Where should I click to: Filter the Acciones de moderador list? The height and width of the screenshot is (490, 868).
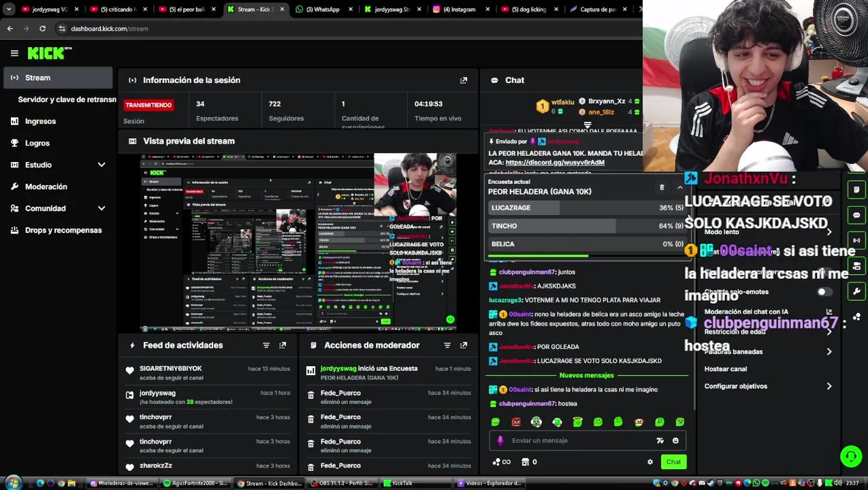pos(447,346)
